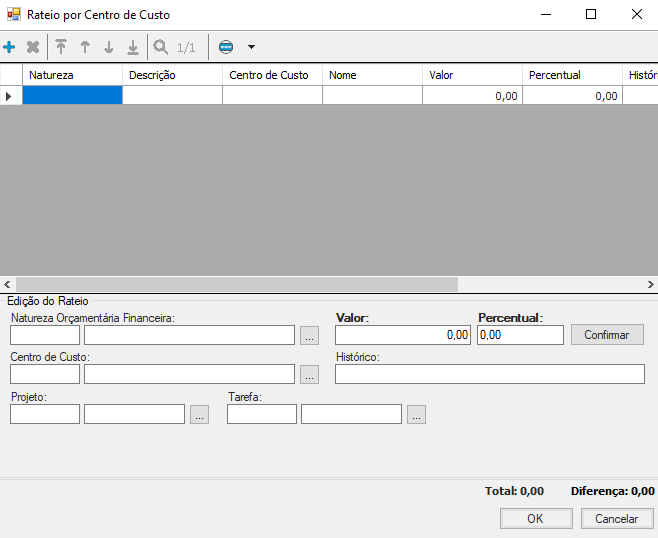Open the Tarefa lookup ellipsis button
658x538 pixels.
pos(416,414)
